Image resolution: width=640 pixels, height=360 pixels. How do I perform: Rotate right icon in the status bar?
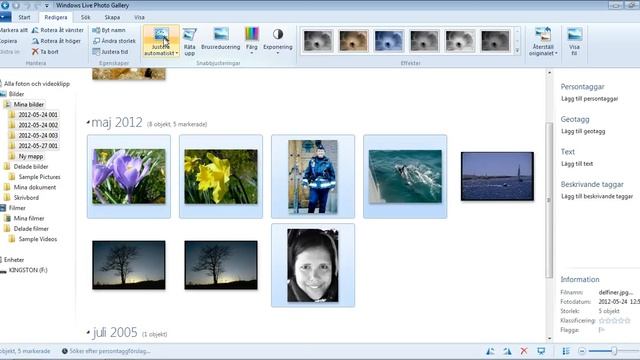(x=507, y=351)
